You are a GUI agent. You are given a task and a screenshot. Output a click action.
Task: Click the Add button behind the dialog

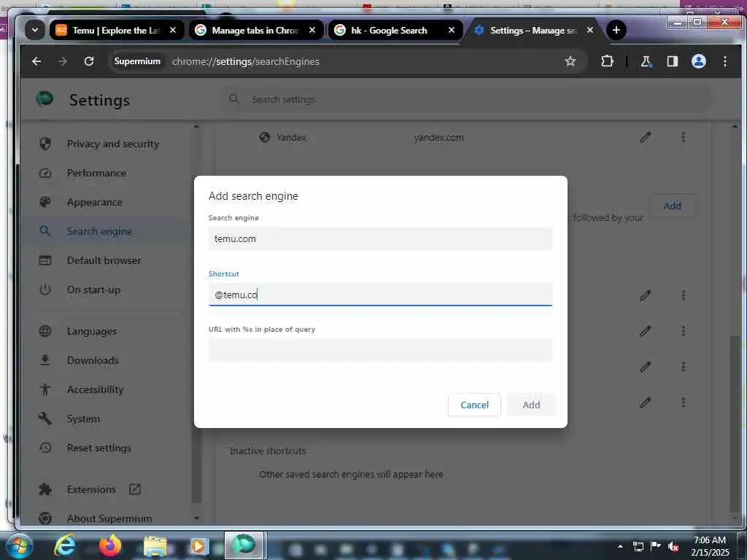672,206
